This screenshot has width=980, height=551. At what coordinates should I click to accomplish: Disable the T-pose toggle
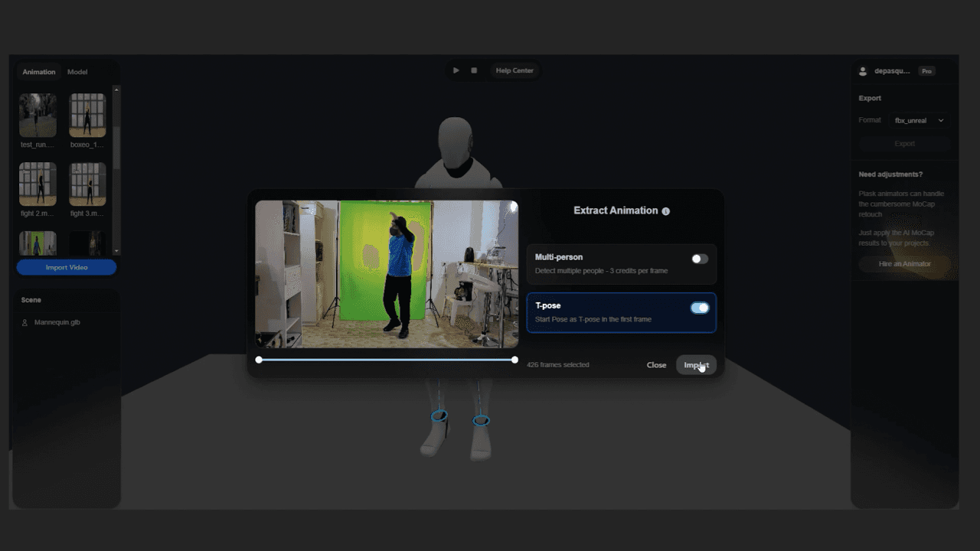[699, 308]
